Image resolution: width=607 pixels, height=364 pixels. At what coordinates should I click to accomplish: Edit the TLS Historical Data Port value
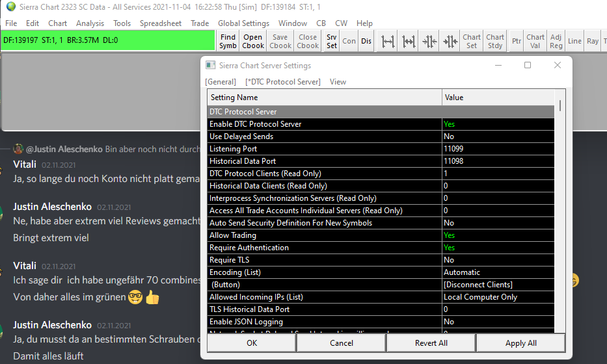[498, 309]
